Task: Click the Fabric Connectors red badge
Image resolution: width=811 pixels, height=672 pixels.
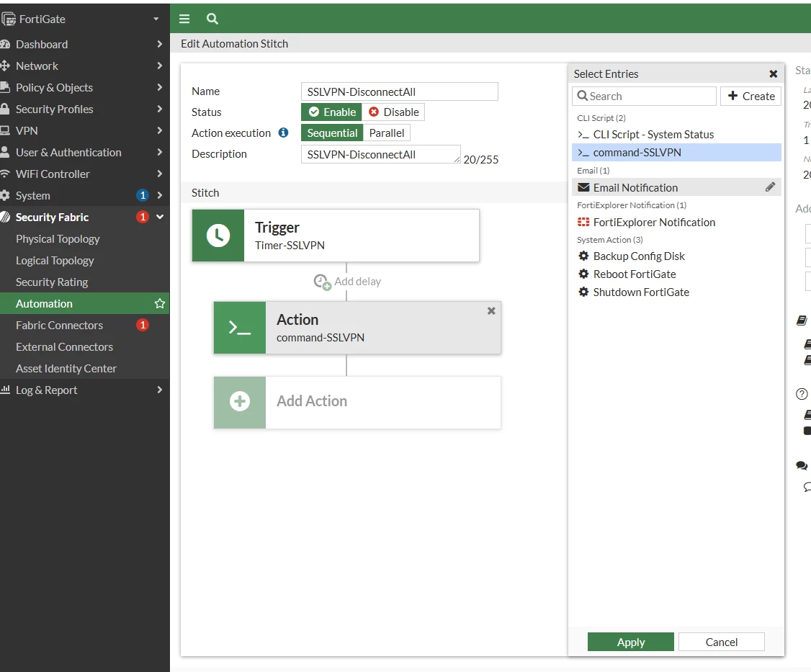Action: point(143,326)
